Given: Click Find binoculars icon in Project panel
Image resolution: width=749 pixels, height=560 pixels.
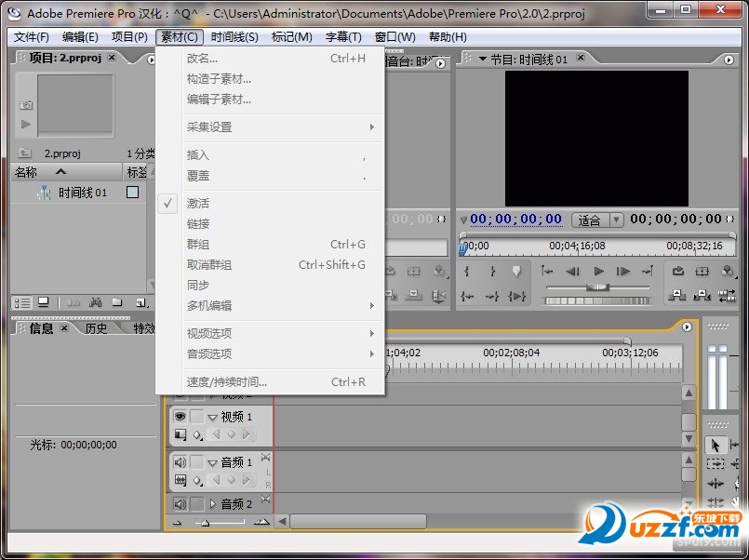Looking at the screenshot, I should coord(96,302).
